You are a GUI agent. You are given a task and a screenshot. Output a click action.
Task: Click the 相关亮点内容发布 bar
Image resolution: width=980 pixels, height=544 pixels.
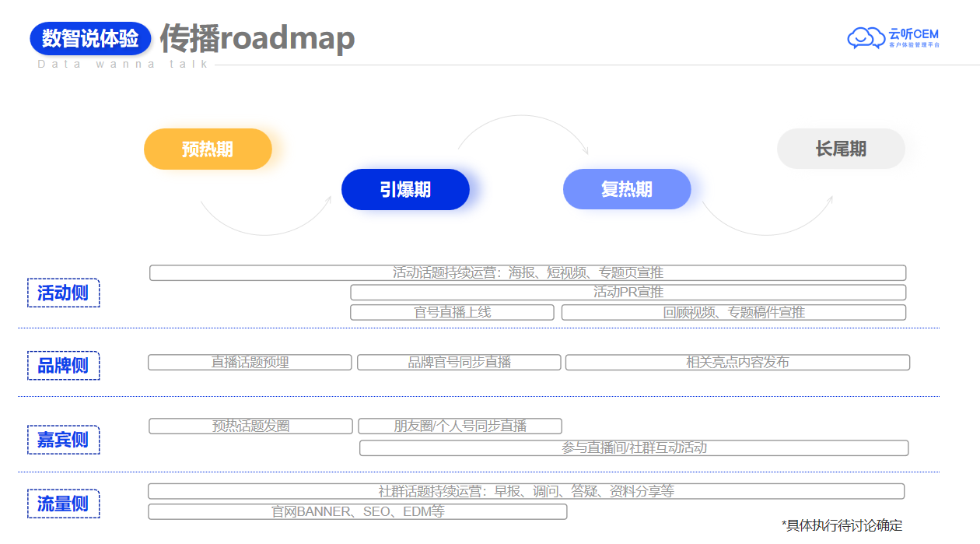pyautogui.click(x=737, y=363)
